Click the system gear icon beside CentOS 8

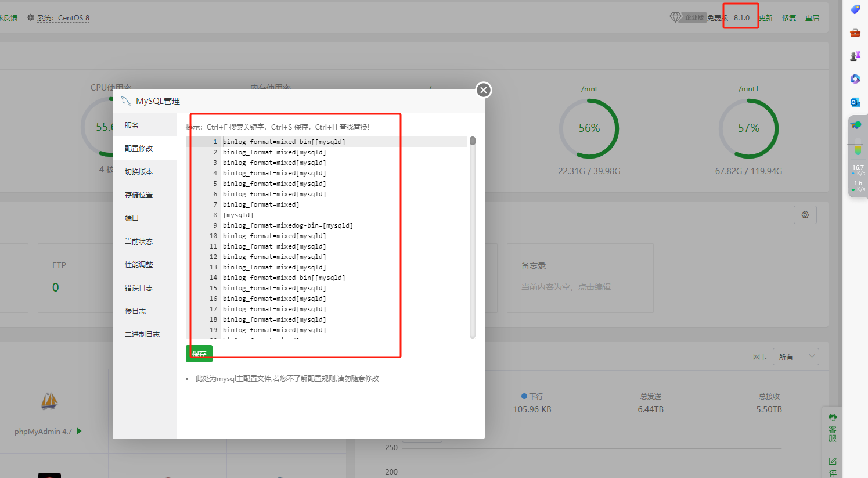[x=31, y=17]
